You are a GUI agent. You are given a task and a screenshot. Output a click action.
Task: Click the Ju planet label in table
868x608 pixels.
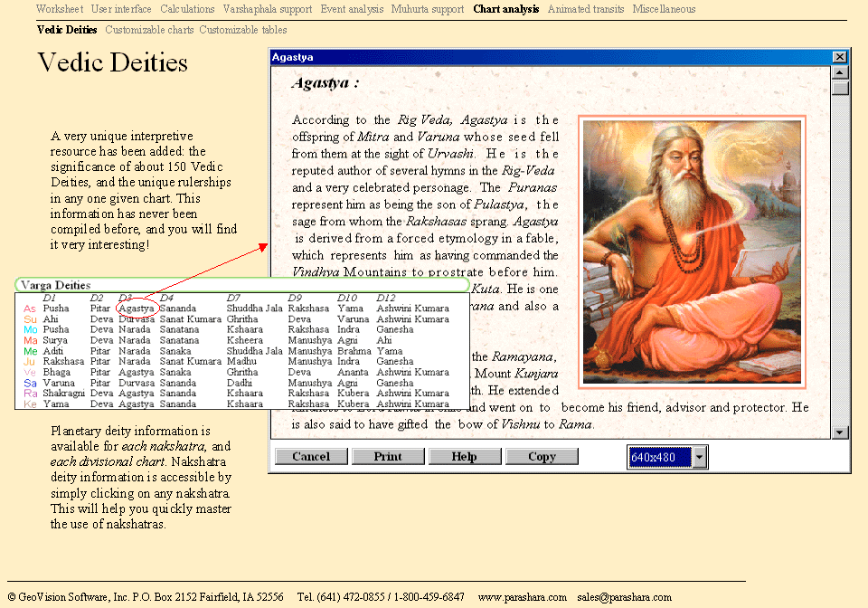(29, 362)
